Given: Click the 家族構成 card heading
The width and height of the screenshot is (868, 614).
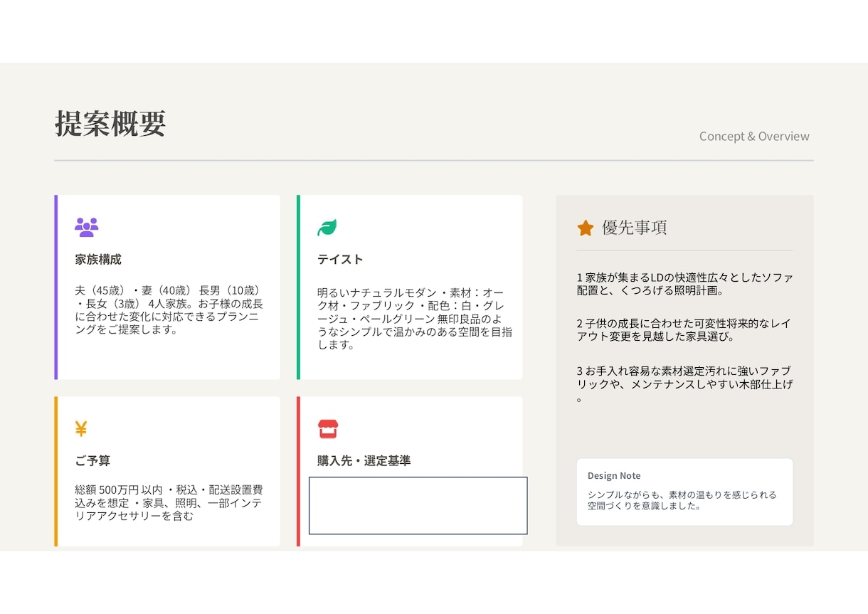Looking at the screenshot, I should tap(98, 260).
